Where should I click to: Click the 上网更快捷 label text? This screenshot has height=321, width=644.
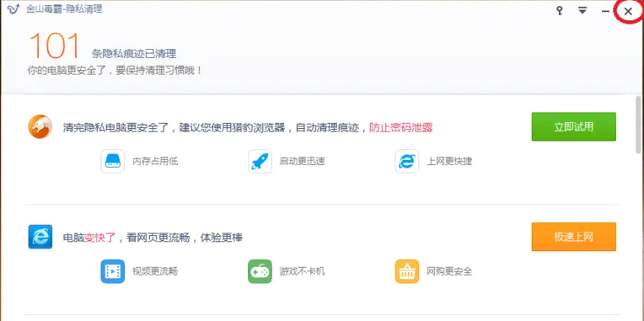[449, 161]
